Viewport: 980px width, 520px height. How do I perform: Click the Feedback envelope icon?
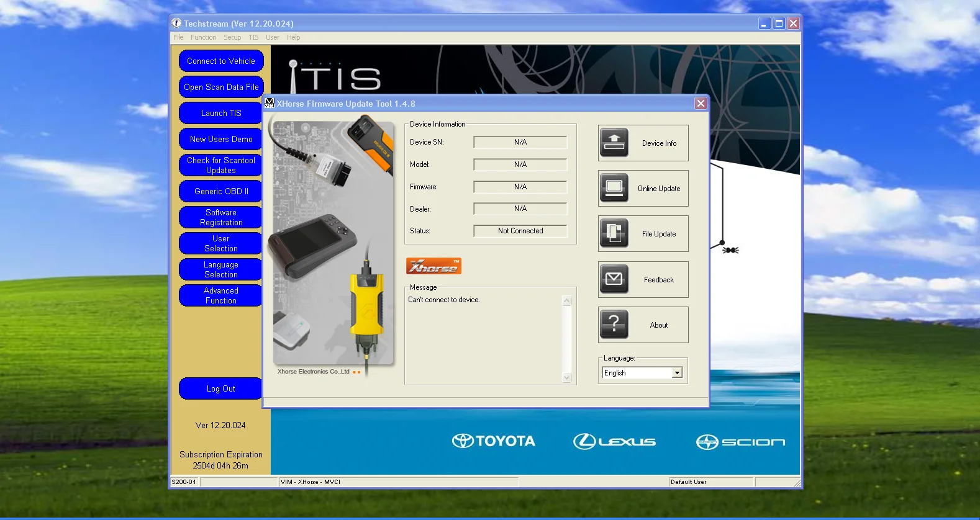(614, 279)
